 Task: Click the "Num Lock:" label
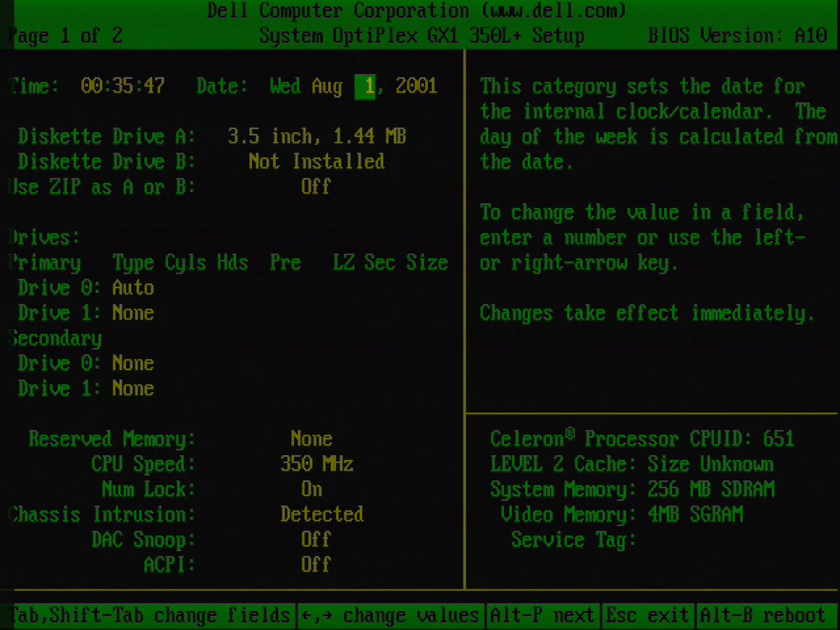pos(148,489)
